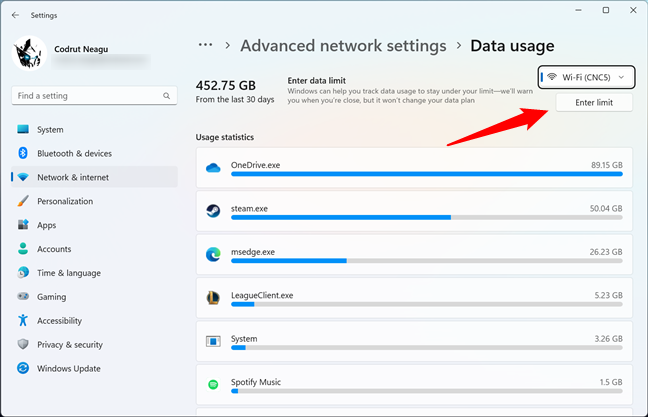
Task: Click the Personalization brush icon
Action: [23, 201]
